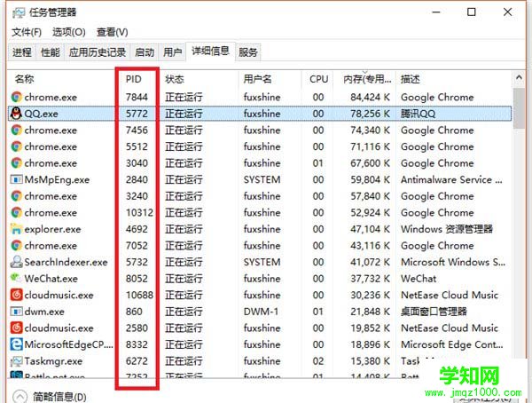
Task: Click the 腾讯QQ description cell
Action: (x=418, y=114)
